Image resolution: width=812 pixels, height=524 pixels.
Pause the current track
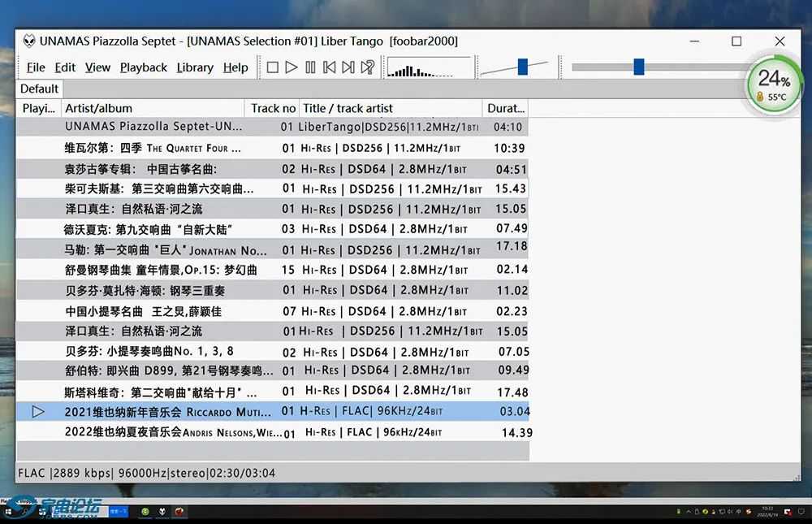pyautogui.click(x=310, y=67)
